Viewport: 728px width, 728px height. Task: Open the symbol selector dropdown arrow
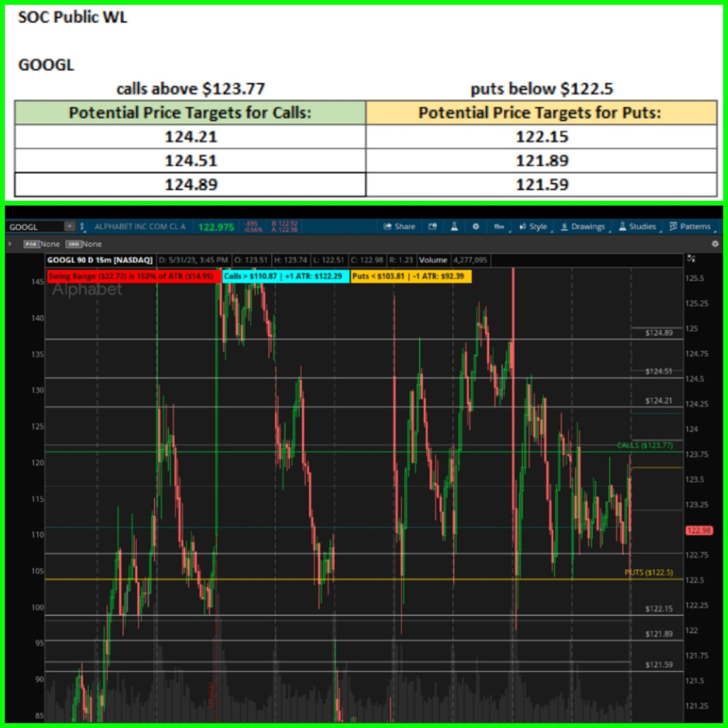(70, 226)
